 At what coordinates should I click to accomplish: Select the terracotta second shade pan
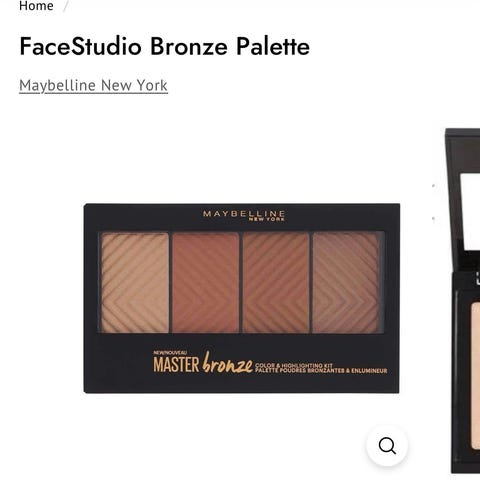click(x=205, y=283)
